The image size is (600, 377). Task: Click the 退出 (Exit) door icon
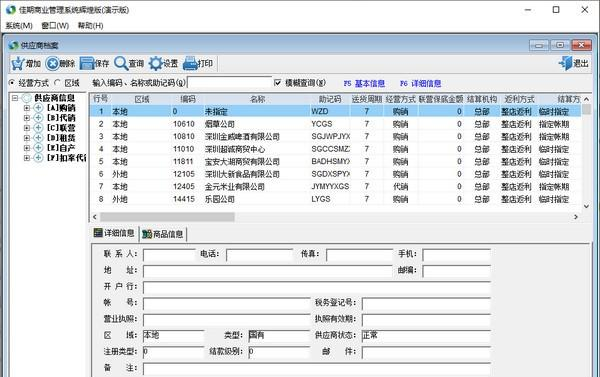(x=565, y=64)
